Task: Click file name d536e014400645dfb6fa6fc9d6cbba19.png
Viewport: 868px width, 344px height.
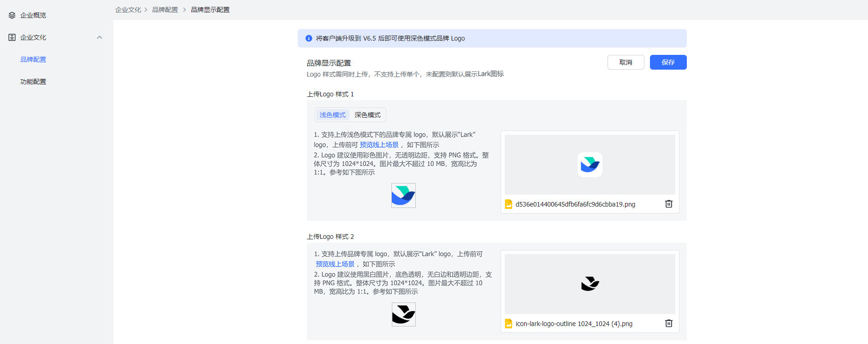Action: click(x=575, y=204)
